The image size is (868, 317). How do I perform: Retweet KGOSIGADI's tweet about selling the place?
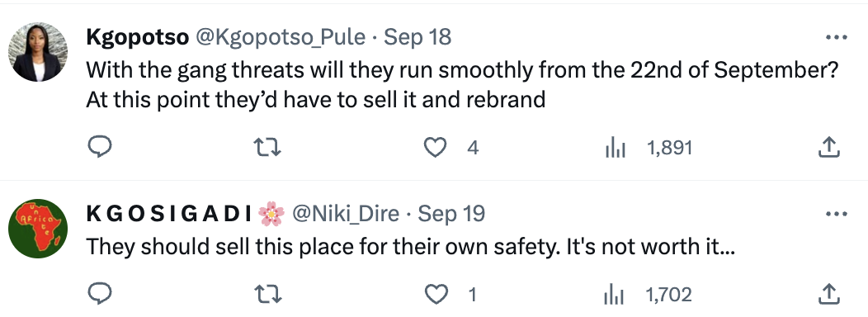(x=267, y=295)
